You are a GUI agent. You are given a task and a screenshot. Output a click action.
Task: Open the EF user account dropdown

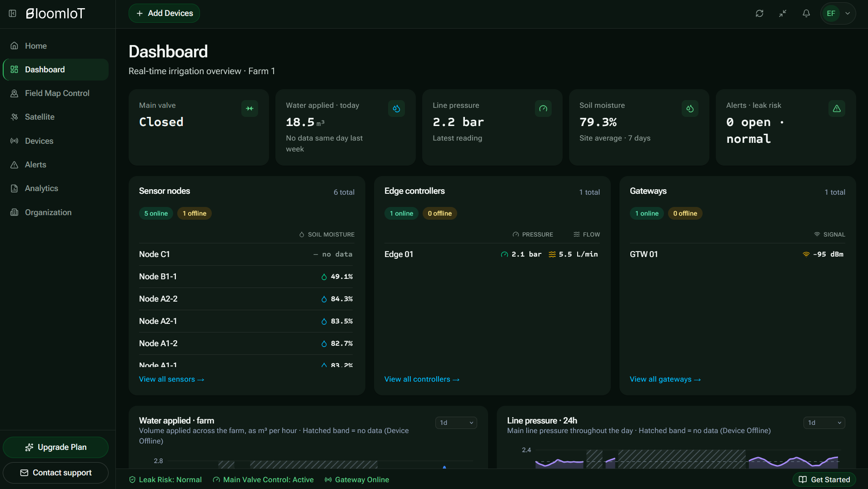838,14
